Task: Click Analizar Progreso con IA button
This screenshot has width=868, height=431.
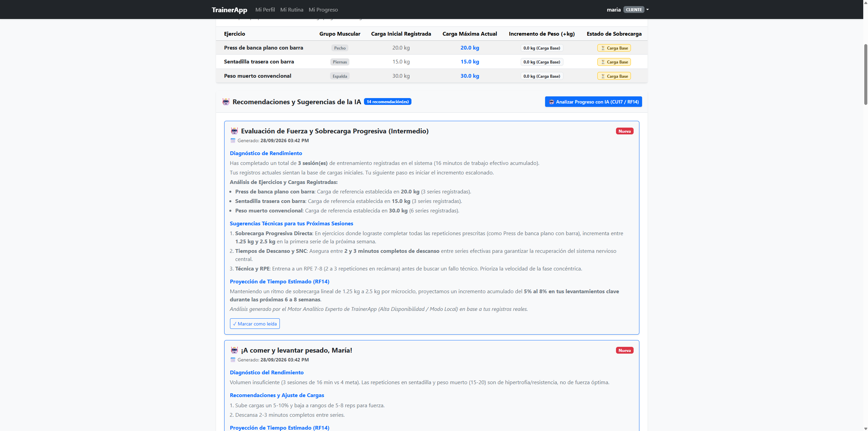Action: (x=593, y=102)
